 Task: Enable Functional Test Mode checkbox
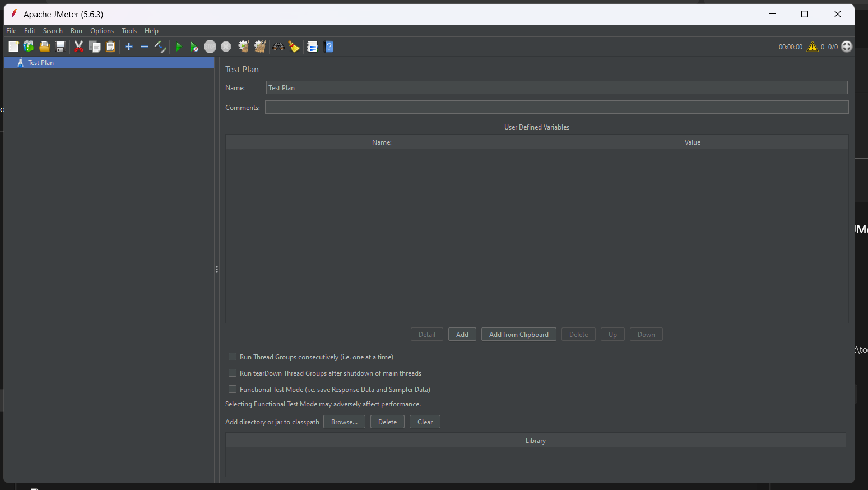click(233, 390)
